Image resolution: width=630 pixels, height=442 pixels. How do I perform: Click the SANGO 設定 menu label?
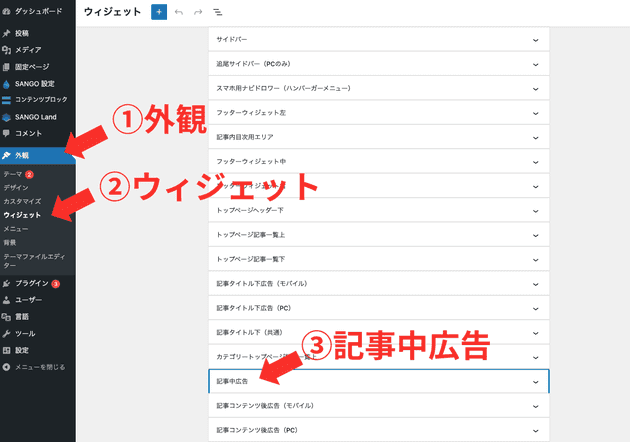[35, 84]
